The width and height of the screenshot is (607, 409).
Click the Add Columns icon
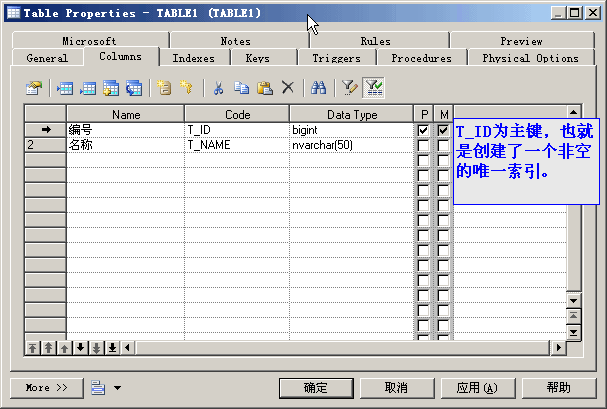pyautogui.click(x=111, y=88)
